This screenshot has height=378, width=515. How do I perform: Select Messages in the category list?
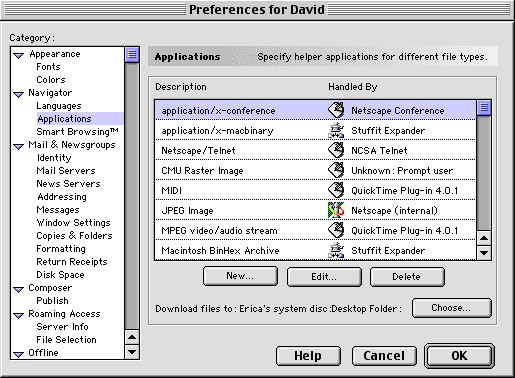(x=58, y=210)
